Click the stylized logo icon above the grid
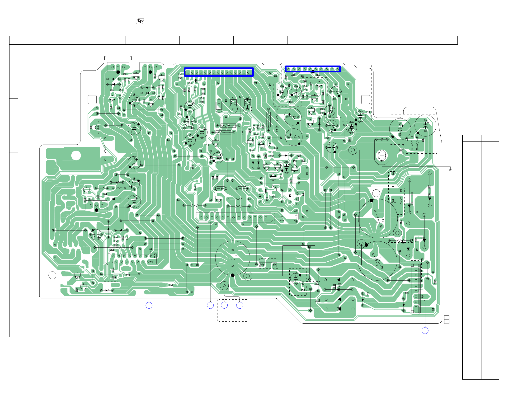The height and width of the screenshot is (400, 532). click(x=140, y=21)
